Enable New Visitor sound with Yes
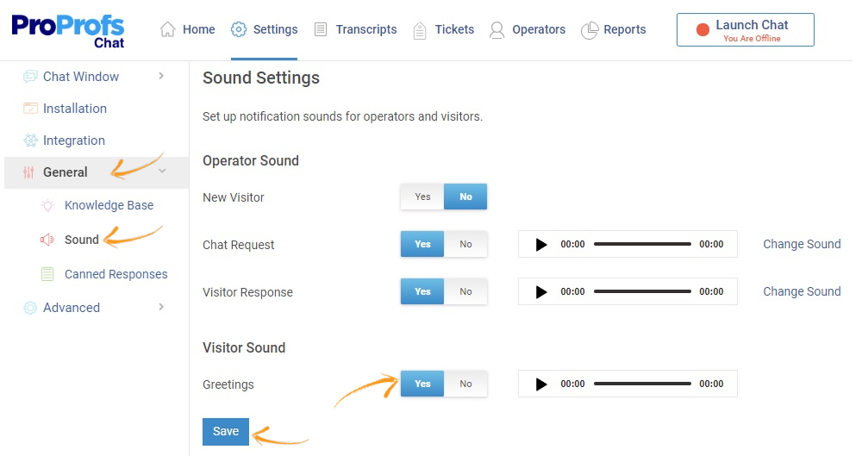 [422, 197]
